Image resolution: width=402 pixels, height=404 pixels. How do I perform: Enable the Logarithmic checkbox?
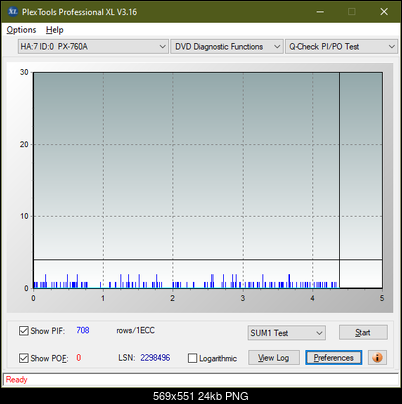(193, 358)
